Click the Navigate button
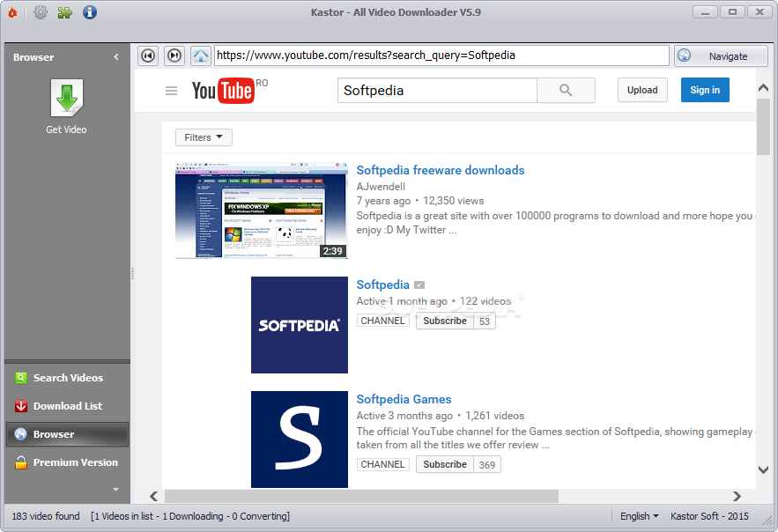The width and height of the screenshot is (778, 532). coord(721,56)
